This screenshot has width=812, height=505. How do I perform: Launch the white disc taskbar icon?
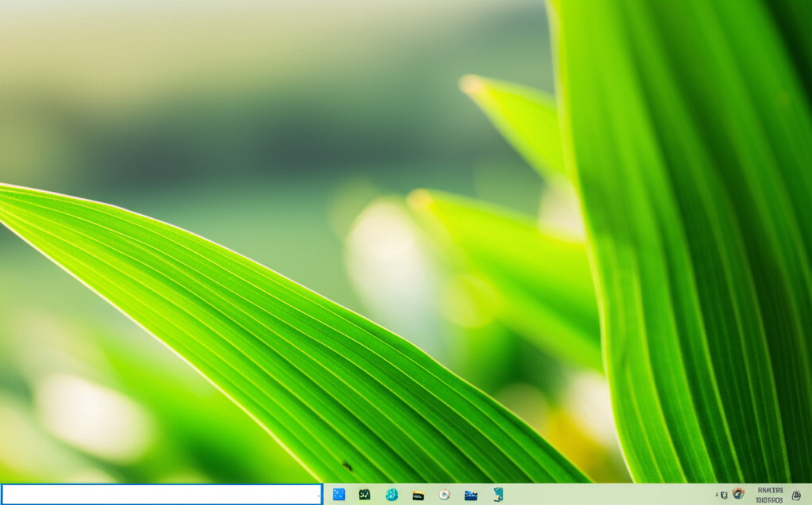445,495
